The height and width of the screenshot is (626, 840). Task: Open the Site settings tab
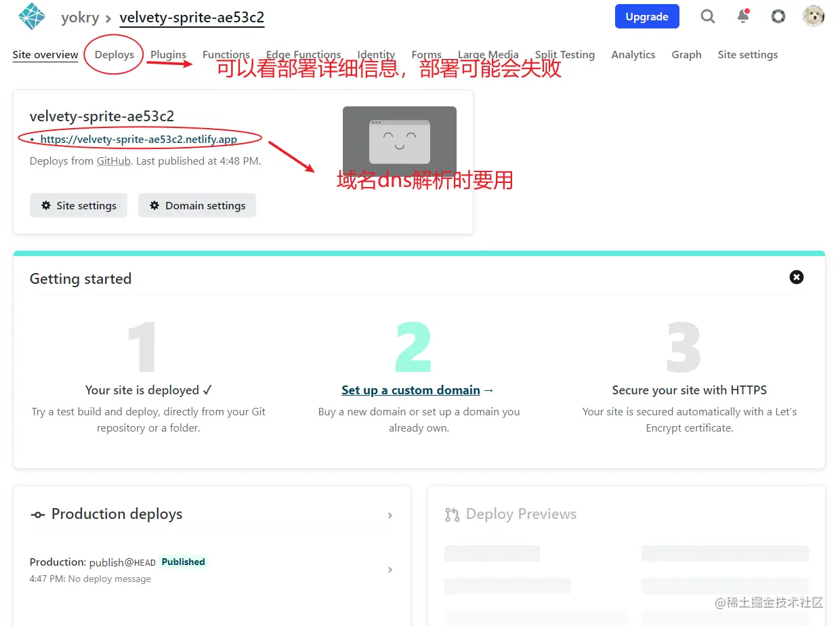tap(748, 55)
